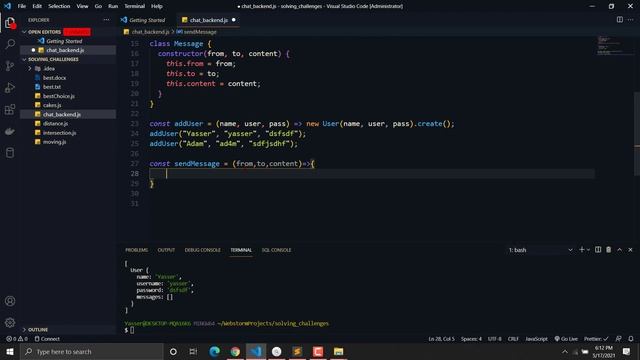Image resolution: width=640 pixels, height=360 pixels.
Task: Open cakes.js in the explorer
Action: [x=52, y=105]
